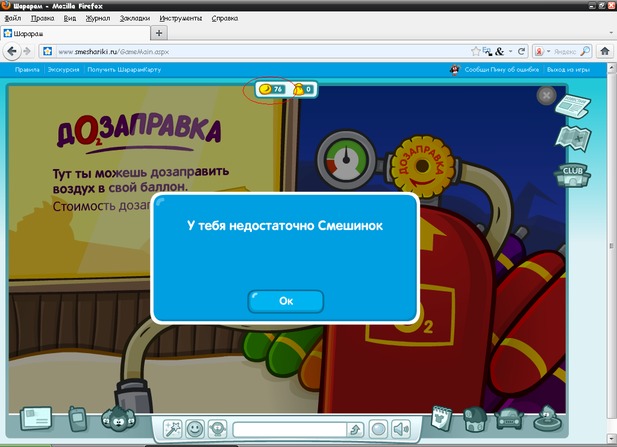Viewport: 617px width, 447px height.
Task: Click the site favicon in address bar
Action: coord(48,52)
